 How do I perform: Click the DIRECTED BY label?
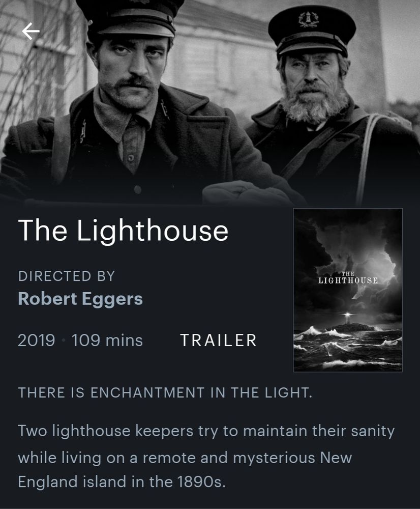click(67, 276)
